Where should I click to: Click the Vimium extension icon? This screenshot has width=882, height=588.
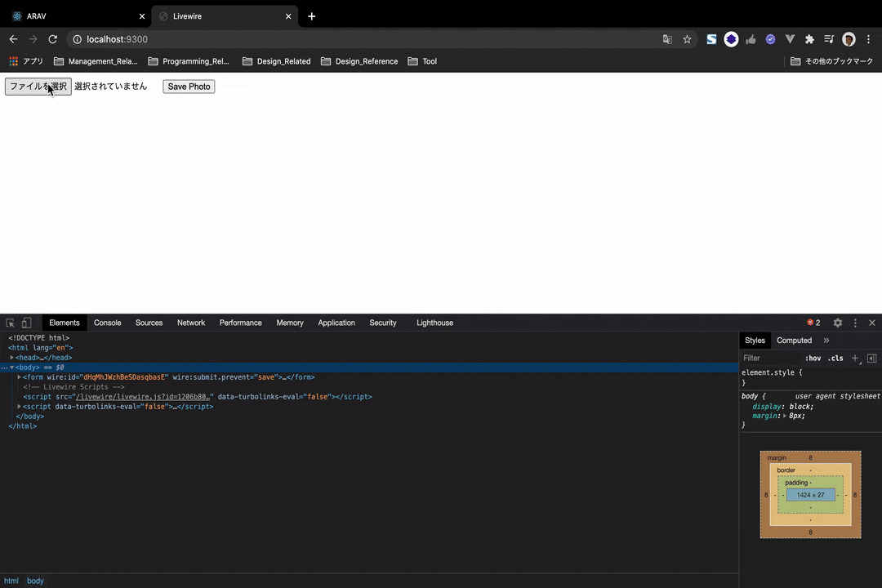[x=790, y=38]
